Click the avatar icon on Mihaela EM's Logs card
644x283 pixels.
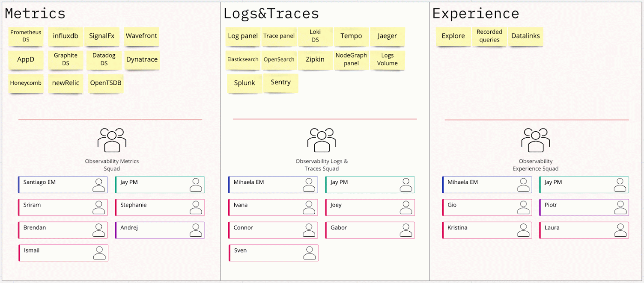(308, 184)
